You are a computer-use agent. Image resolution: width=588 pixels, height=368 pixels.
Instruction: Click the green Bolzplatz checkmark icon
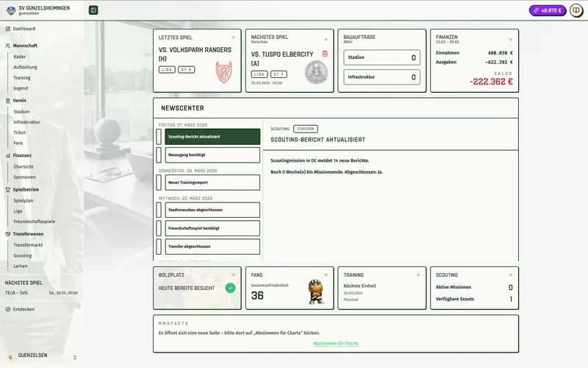tap(230, 288)
